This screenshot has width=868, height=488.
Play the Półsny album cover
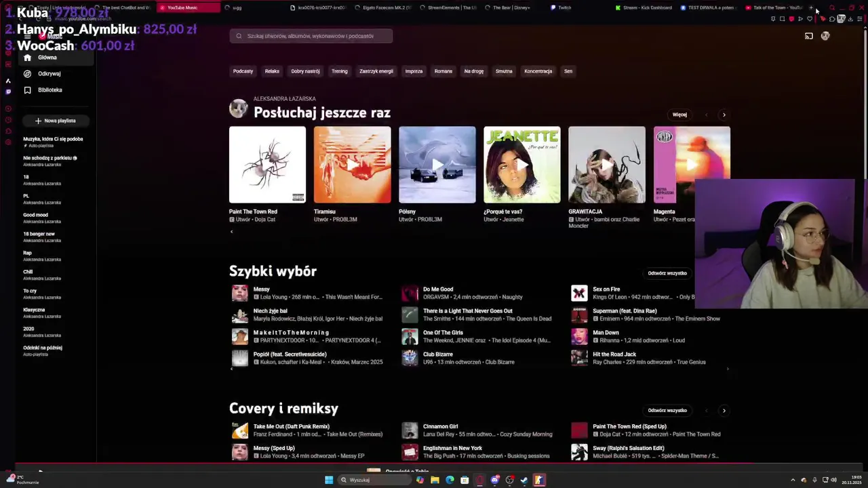(437, 165)
